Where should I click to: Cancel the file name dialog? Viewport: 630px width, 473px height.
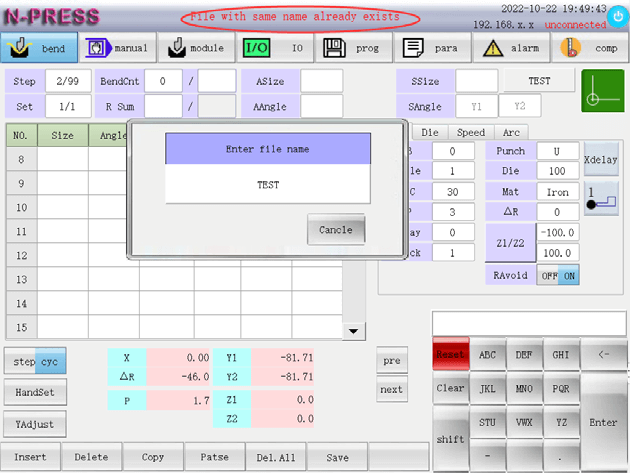(335, 230)
